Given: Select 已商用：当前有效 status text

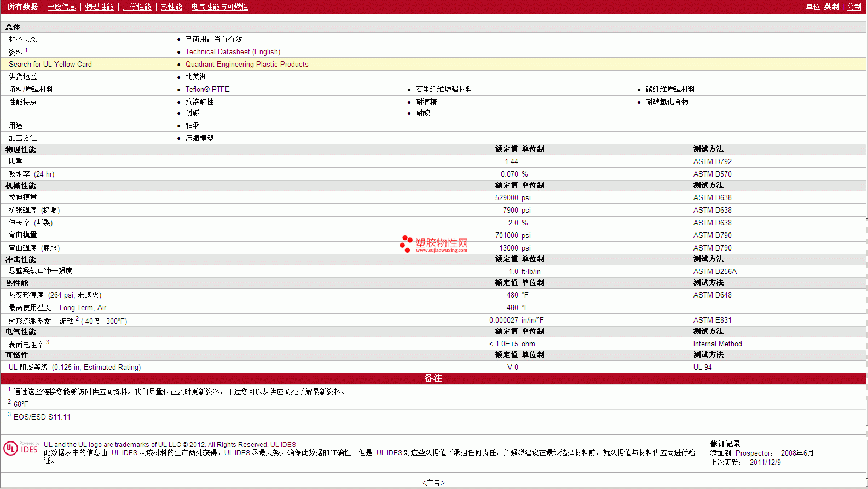Looking at the screenshot, I should (x=214, y=39).
